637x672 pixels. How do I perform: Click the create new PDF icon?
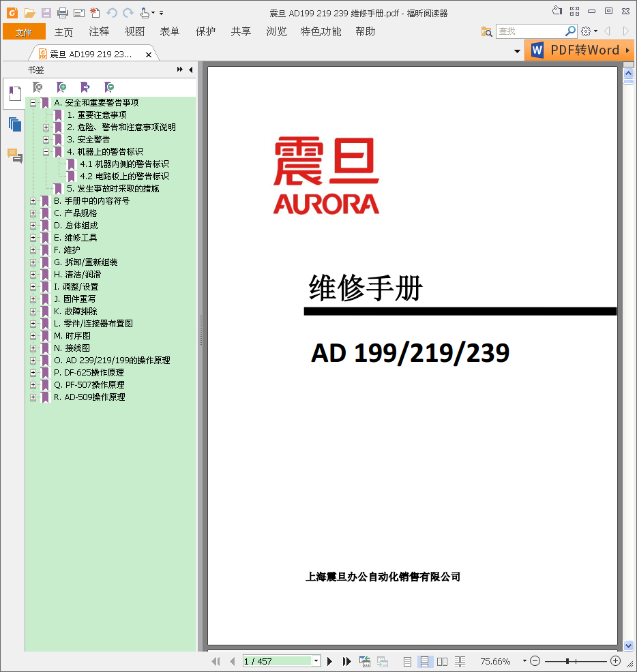pos(95,13)
